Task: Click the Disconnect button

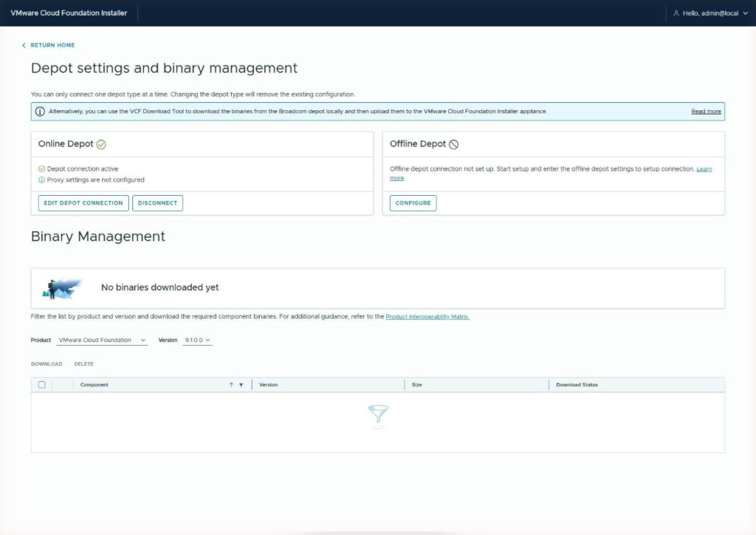Action: (x=158, y=203)
